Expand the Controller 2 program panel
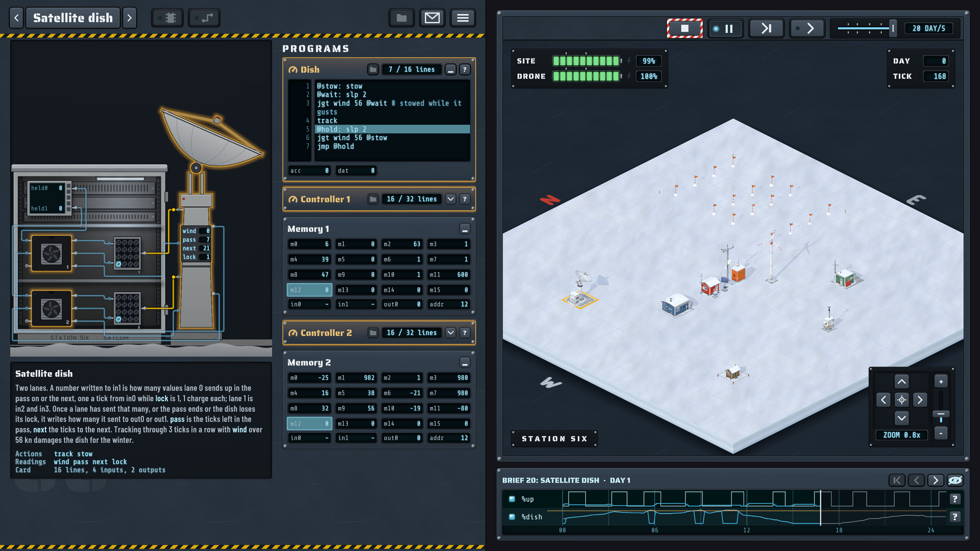 (450, 333)
